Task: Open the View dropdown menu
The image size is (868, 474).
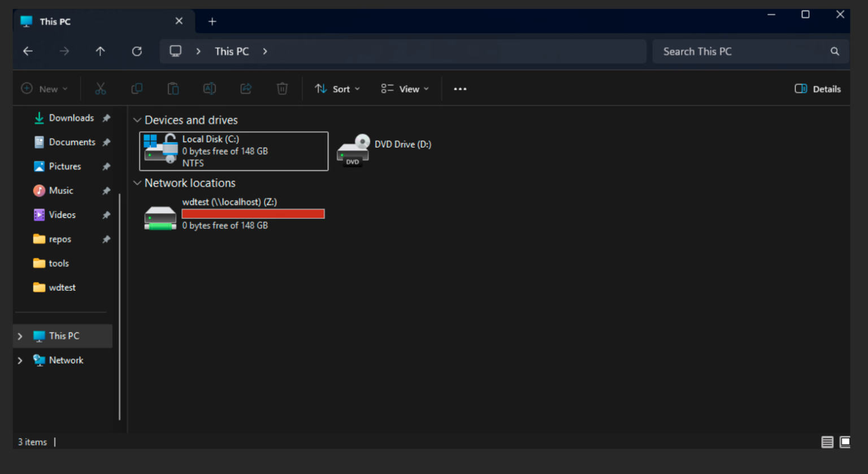Action: tap(405, 89)
